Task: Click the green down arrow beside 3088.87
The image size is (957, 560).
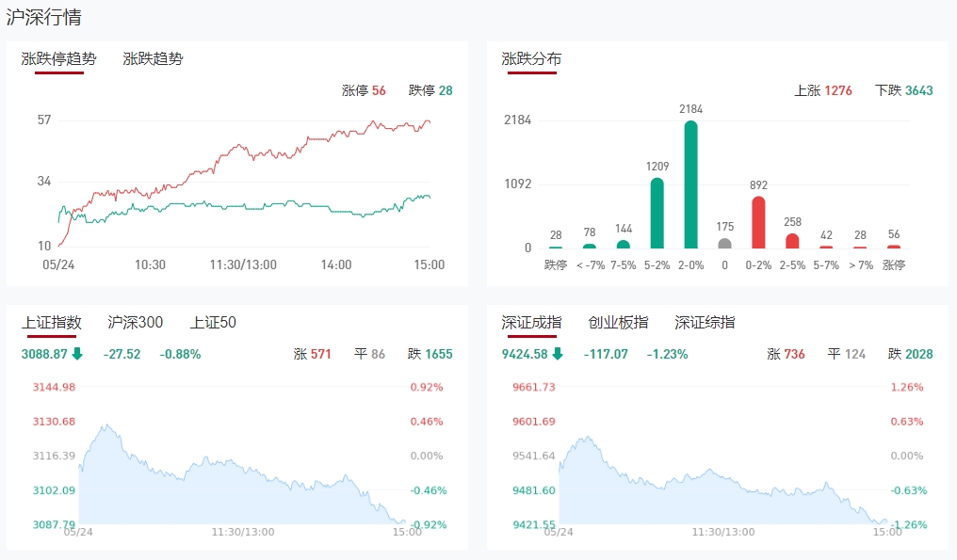Action: [77, 355]
